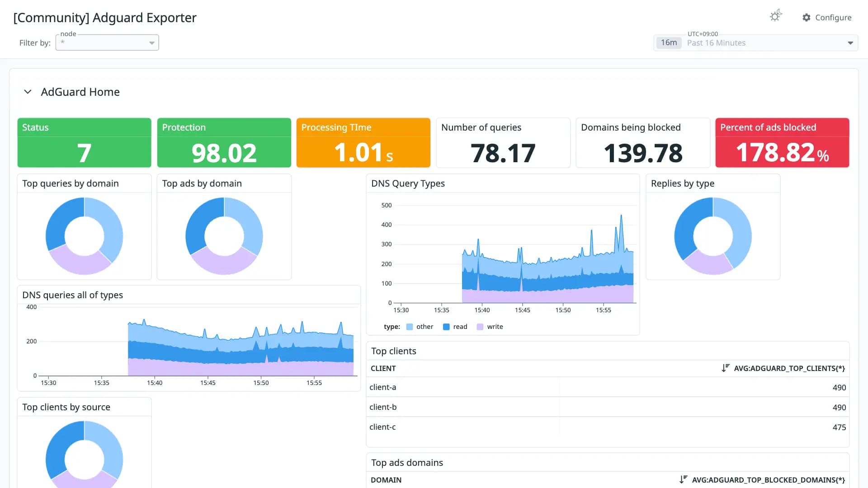Open the node filter dropdown

pyautogui.click(x=107, y=42)
